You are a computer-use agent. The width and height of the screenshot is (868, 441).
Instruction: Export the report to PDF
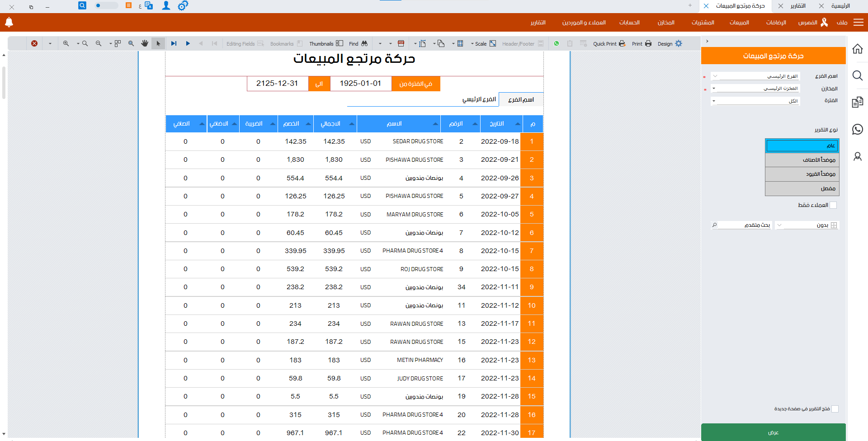pos(401,43)
